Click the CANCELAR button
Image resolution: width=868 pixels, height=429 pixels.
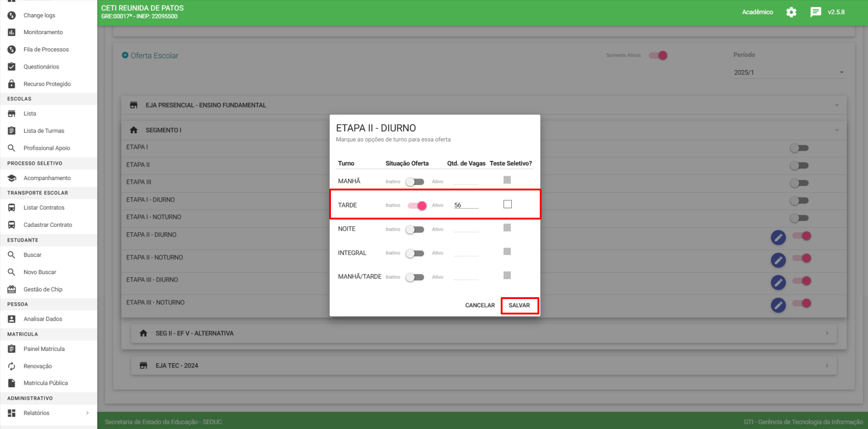[480, 305]
